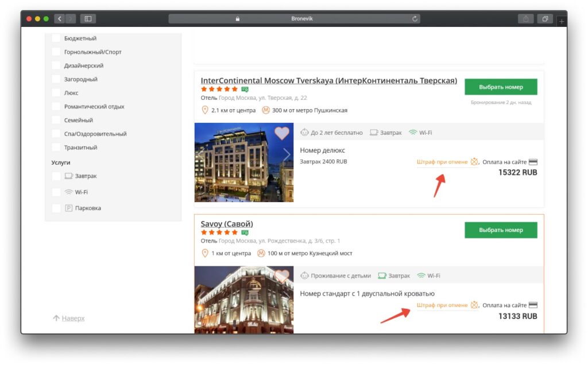Click the baby icon near «До 2 лет бесплатно»
The width and height of the screenshot is (588, 365).
coord(305,131)
